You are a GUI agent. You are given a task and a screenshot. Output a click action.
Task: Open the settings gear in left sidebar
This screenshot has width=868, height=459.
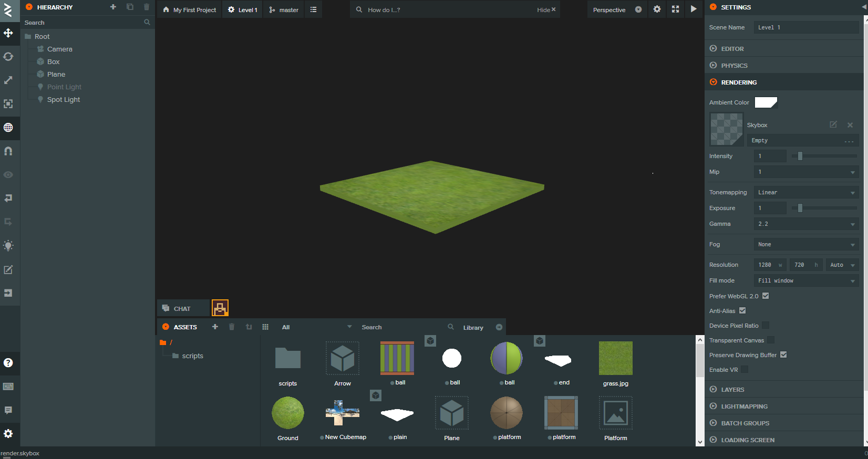[x=8, y=434]
